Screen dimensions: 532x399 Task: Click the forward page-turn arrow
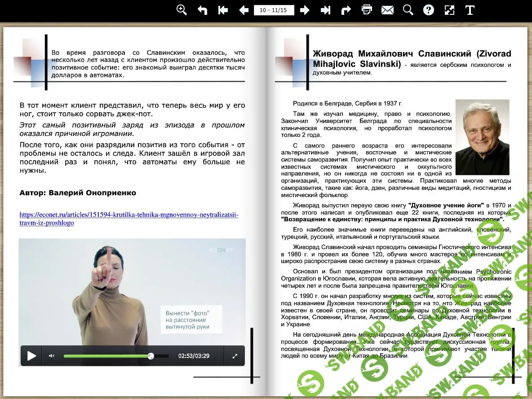pyautogui.click(x=346, y=9)
